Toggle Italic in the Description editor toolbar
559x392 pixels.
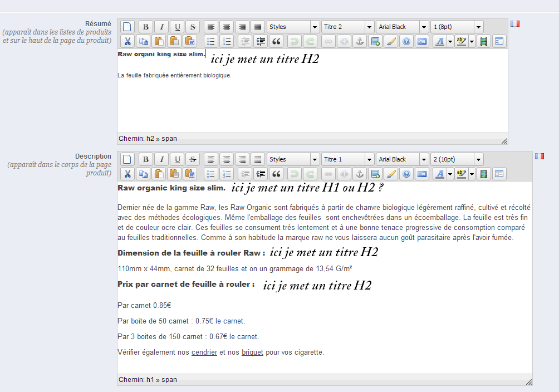pyautogui.click(x=161, y=159)
